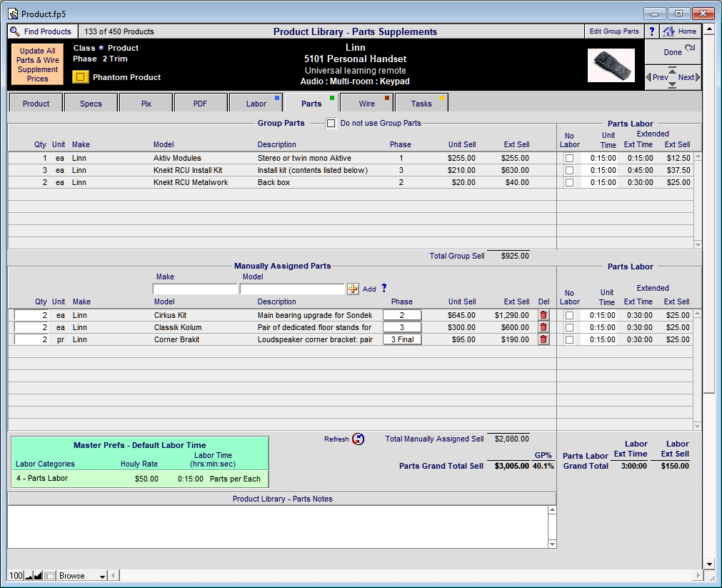Select the Parts tab

click(311, 103)
